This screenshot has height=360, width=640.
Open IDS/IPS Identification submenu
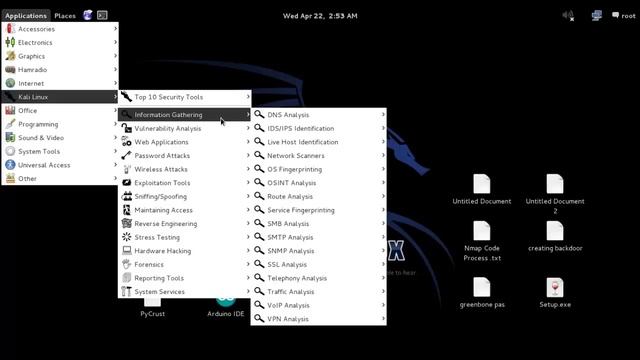pyautogui.click(x=318, y=128)
